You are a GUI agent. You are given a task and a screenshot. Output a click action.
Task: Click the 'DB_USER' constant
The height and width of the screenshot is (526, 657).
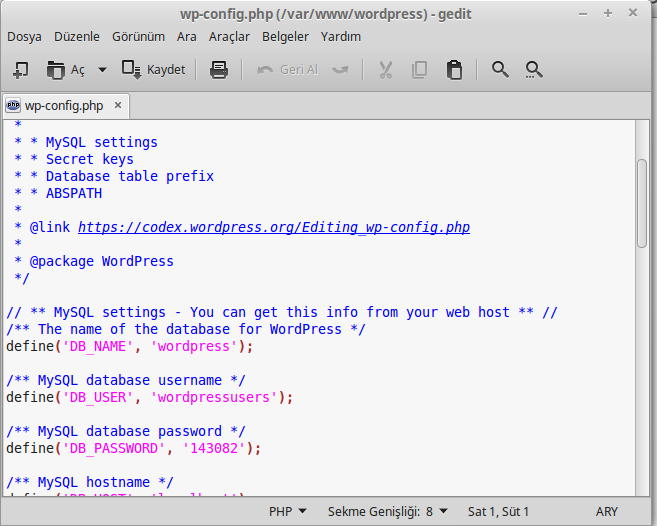pyautogui.click(x=98, y=397)
